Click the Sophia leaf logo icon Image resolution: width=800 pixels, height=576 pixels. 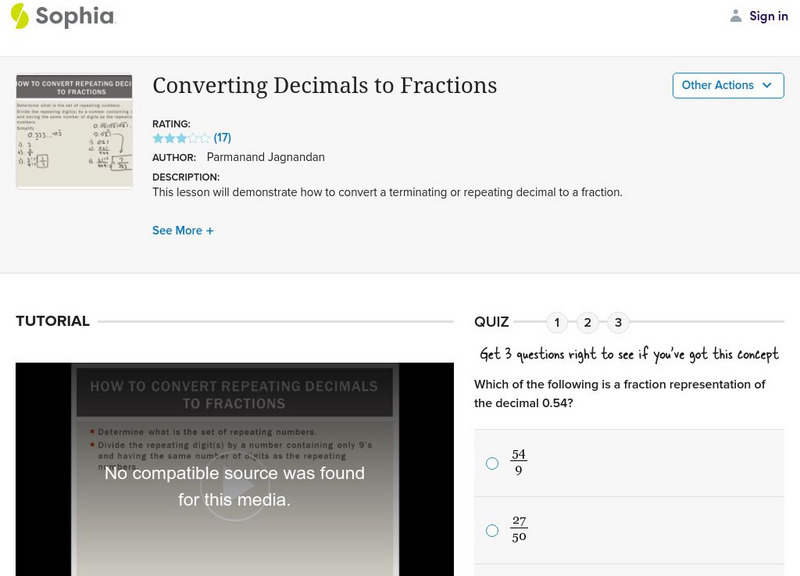pos(20,16)
